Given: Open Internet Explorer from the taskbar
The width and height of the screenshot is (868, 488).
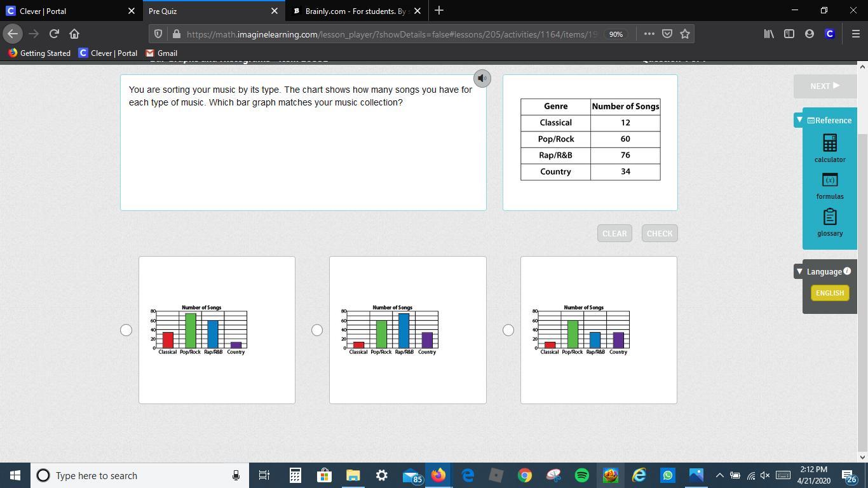Looking at the screenshot, I should tap(639, 475).
